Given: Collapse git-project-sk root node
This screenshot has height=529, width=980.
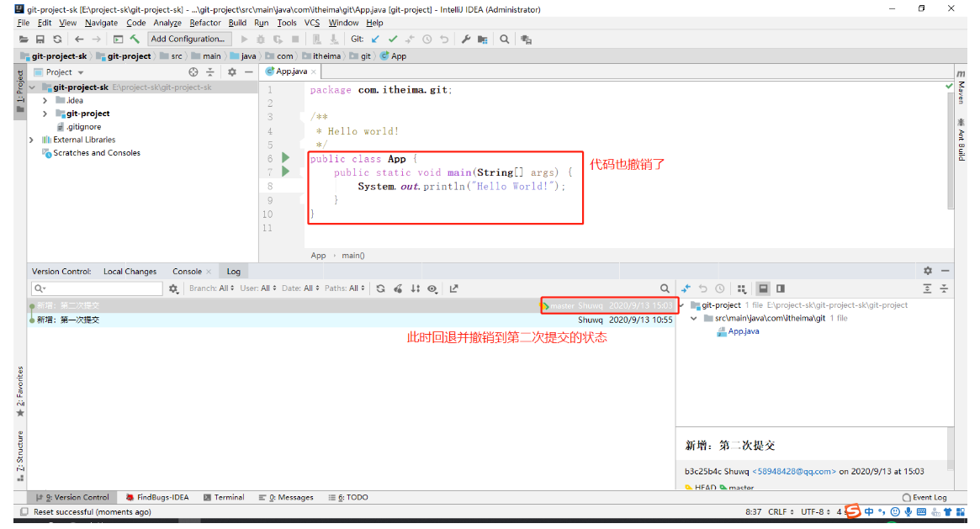Looking at the screenshot, I should pos(32,87).
